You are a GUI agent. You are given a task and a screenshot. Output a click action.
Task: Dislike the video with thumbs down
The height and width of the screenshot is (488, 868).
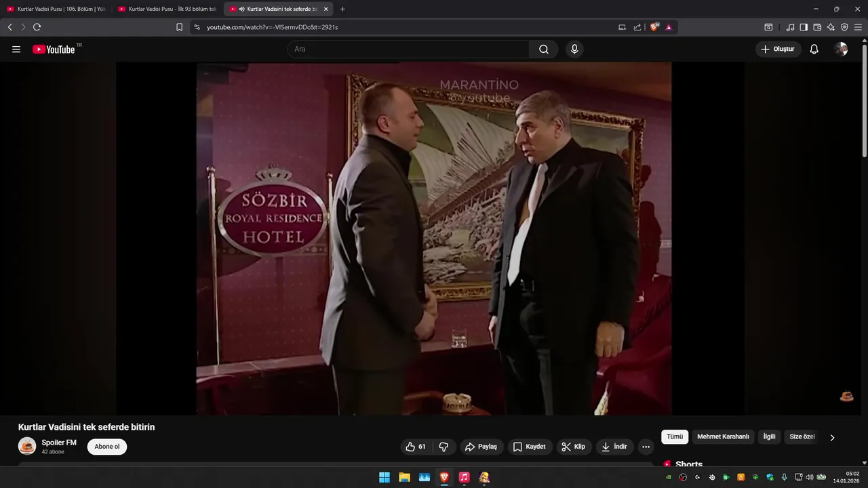444,447
